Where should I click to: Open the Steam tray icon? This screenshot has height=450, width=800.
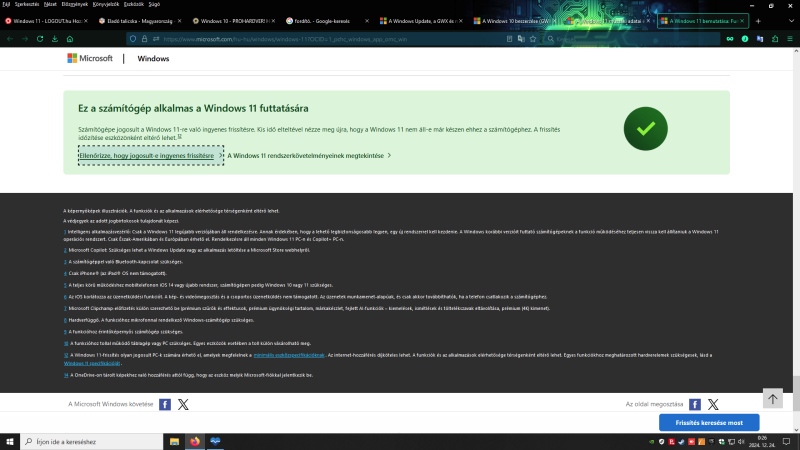[682, 442]
